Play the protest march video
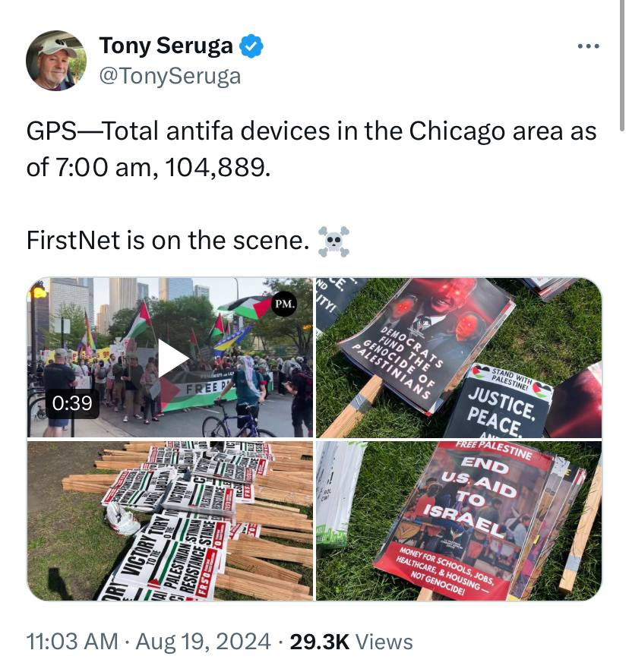 172,358
